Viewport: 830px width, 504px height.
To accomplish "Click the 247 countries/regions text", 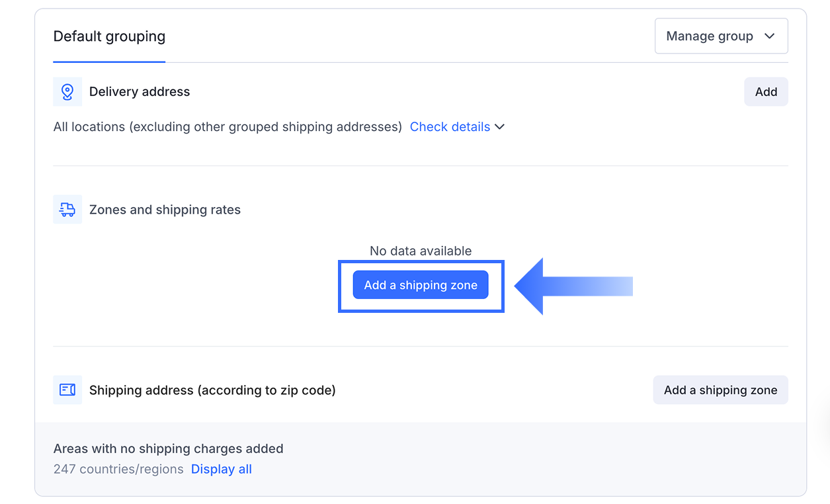I will (x=118, y=469).
